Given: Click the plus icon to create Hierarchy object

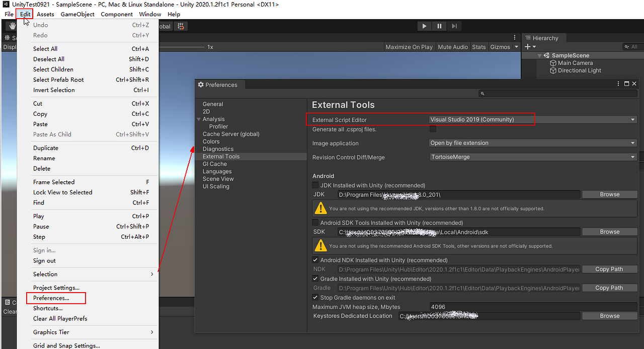Looking at the screenshot, I should [526, 46].
